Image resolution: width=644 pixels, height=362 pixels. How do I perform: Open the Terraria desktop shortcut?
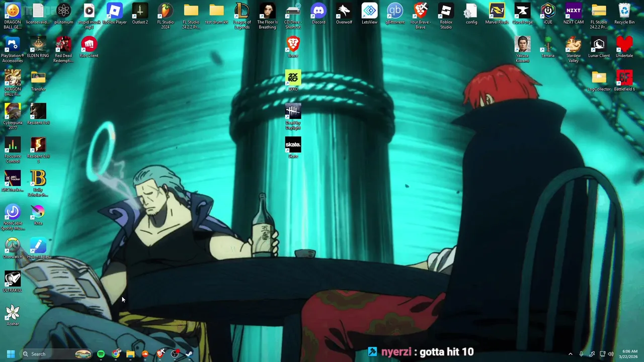pyautogui.click(x=548, y=48)
